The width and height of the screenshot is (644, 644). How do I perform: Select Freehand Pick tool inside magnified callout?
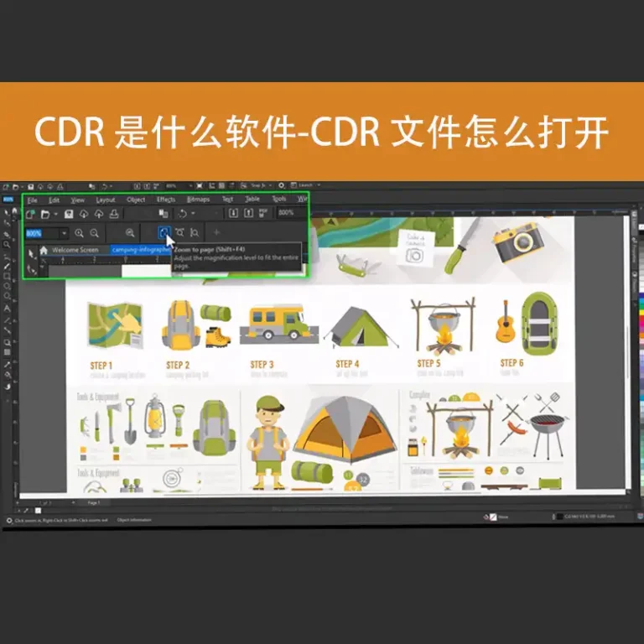[x=31, y=269]
